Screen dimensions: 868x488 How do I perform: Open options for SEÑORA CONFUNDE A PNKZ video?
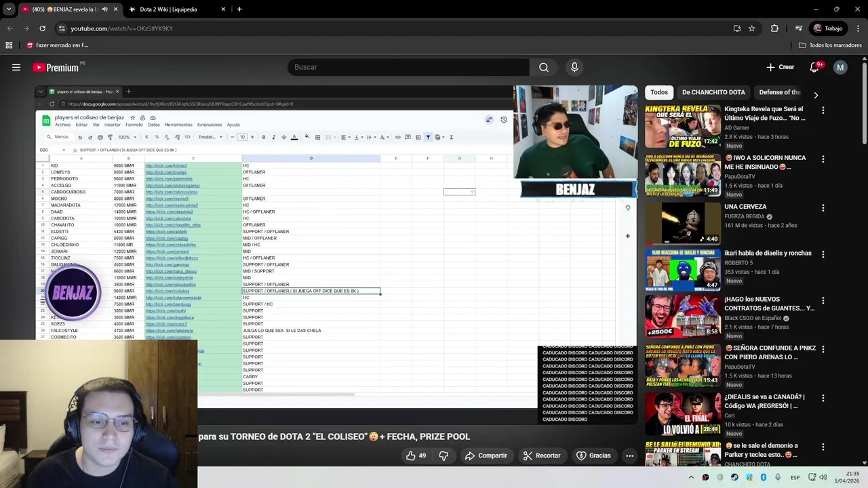(823, 349)
